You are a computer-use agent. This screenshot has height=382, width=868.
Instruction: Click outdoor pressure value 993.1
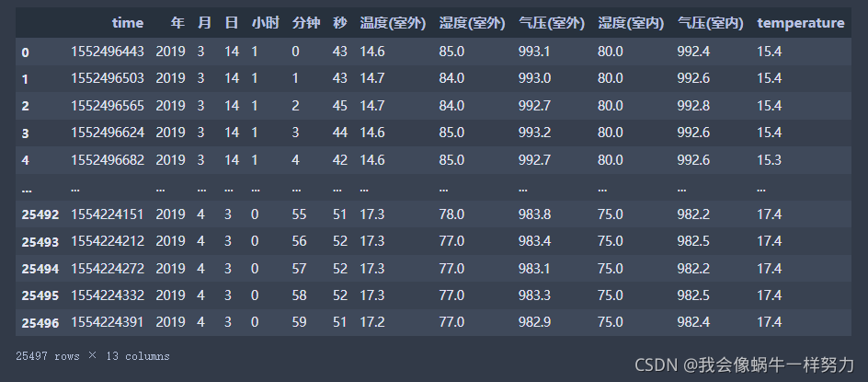tap(535, 52)
